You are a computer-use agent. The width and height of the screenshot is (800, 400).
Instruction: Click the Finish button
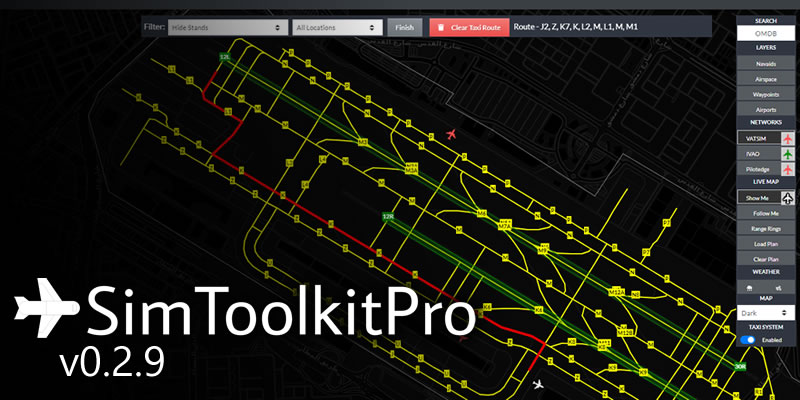(405, 28)
